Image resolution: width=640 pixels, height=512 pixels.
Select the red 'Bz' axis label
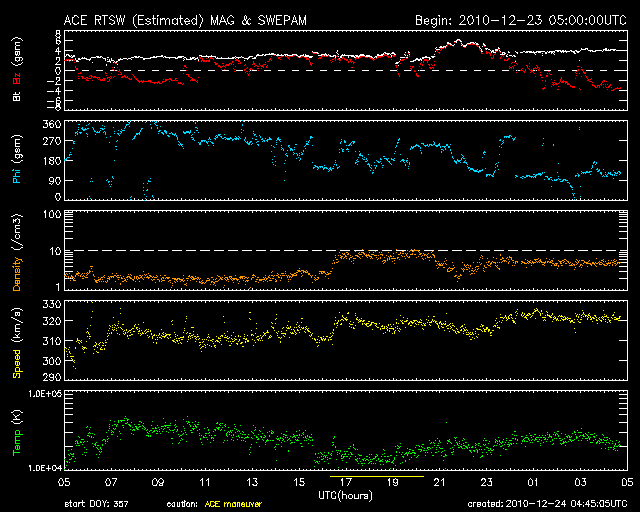(17, 79)
